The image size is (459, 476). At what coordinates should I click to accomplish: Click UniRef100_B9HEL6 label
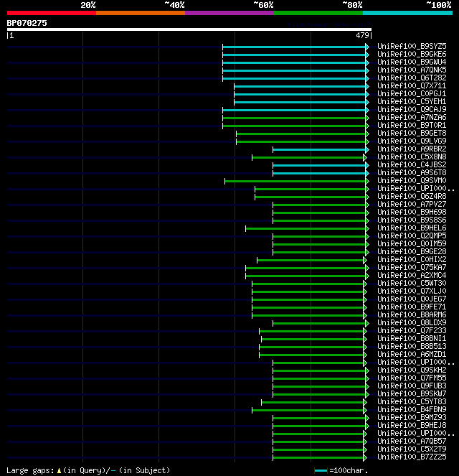pyautogui.click(x=412, y=228)
